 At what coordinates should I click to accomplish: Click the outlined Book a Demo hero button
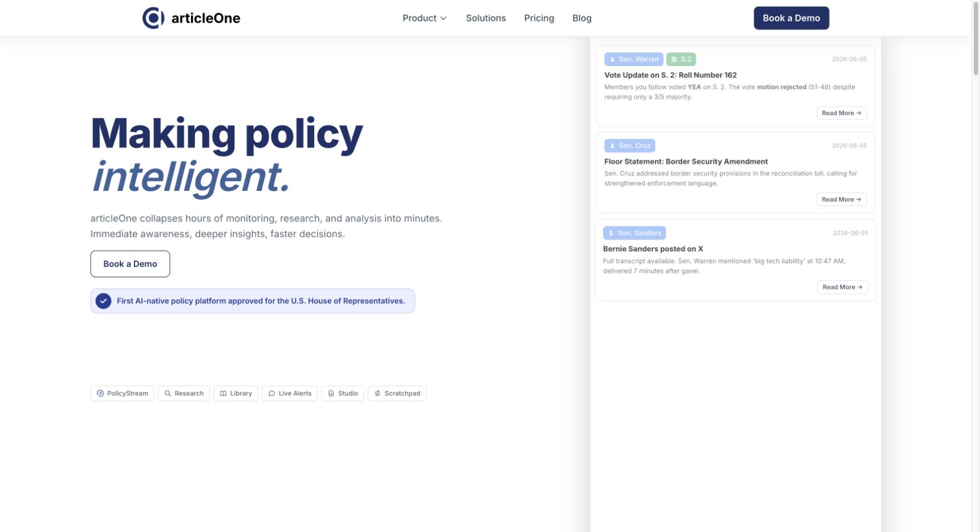tap(130, 264)
